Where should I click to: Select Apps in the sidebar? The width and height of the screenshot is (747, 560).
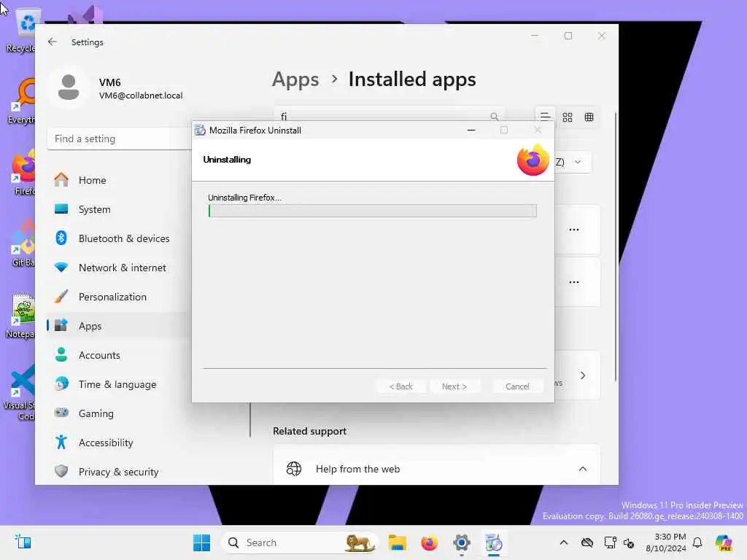(x=90, y=326)
